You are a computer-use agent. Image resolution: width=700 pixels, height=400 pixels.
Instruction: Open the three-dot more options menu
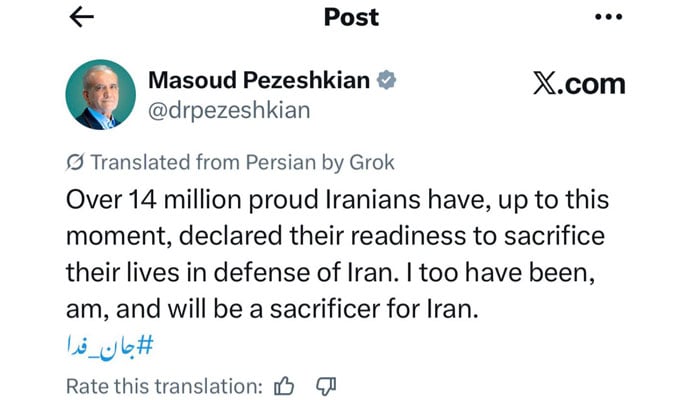point(608,17)
